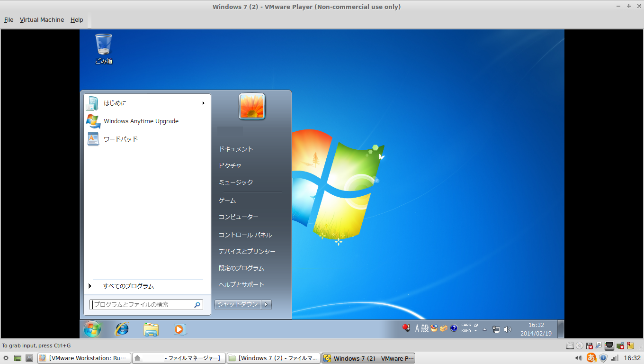Toggle the CAPS lock indicator

466,325
